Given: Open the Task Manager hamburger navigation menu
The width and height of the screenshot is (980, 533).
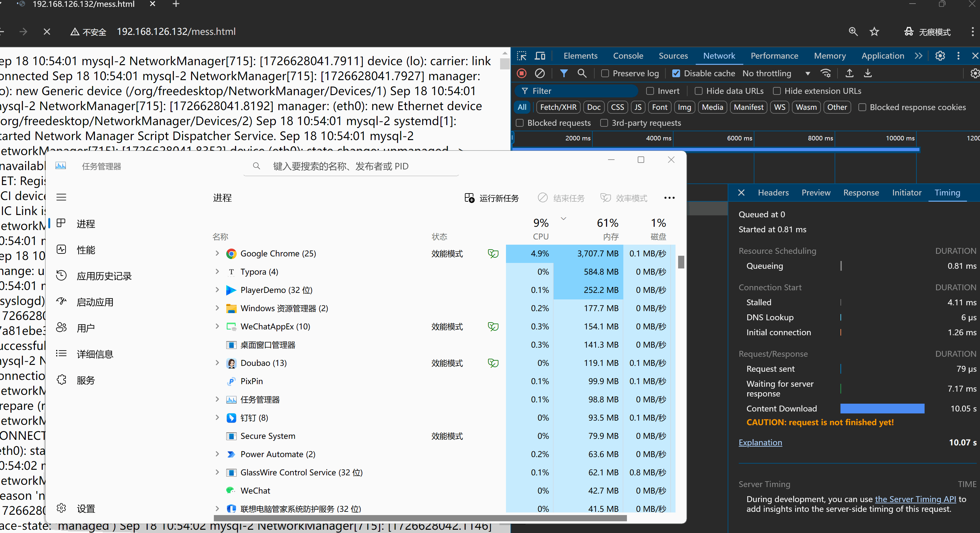Looking at the screenshot, I should point(61,197).
